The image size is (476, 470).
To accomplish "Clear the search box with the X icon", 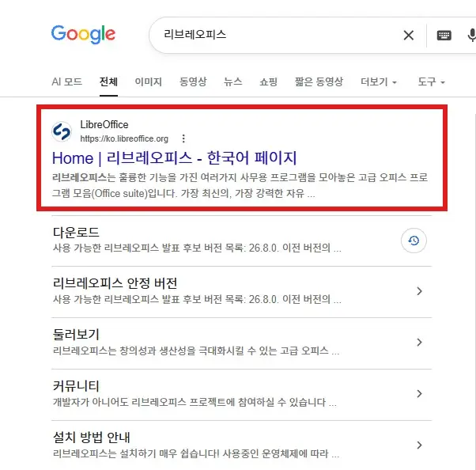I will coord(409,36).
